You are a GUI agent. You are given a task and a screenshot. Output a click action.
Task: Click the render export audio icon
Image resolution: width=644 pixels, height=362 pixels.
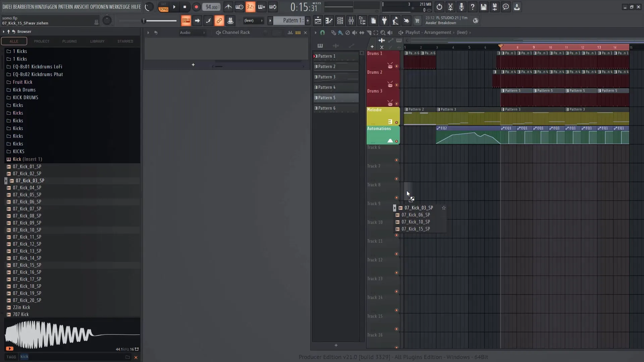coord(495,7)
